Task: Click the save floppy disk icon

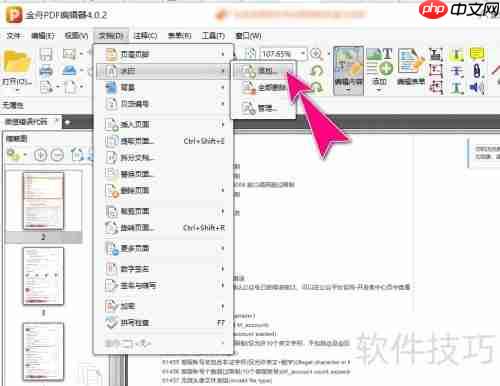Action: 46,54
